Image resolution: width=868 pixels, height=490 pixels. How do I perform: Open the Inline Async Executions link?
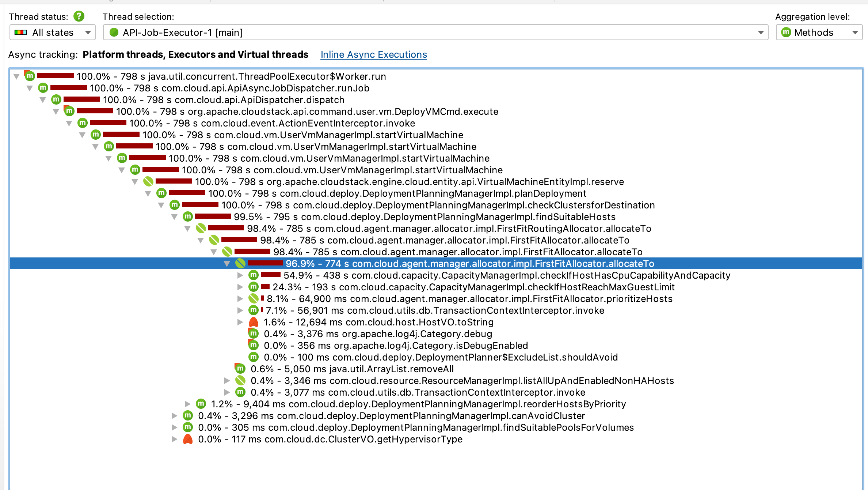coord(373,54)
